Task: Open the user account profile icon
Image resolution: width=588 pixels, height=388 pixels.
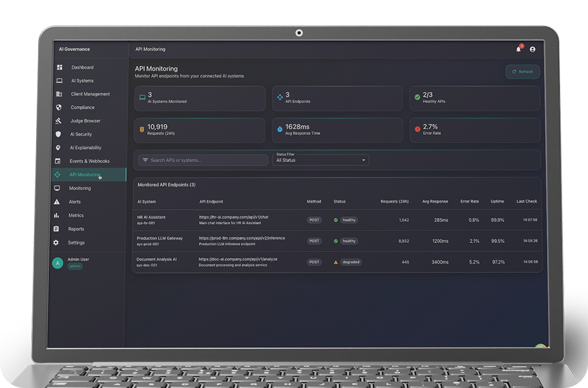Action: pos(532,49)
